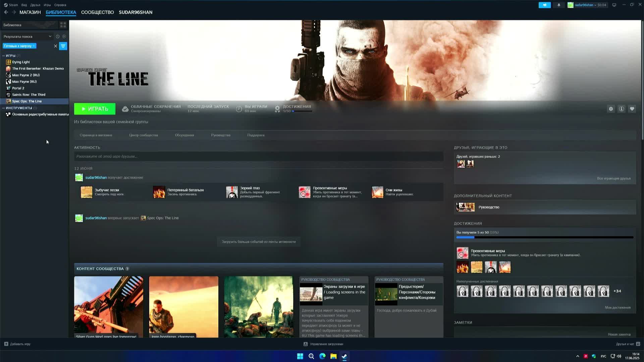Open community content help question mark

pyautogui.click(x=127, y=269)
